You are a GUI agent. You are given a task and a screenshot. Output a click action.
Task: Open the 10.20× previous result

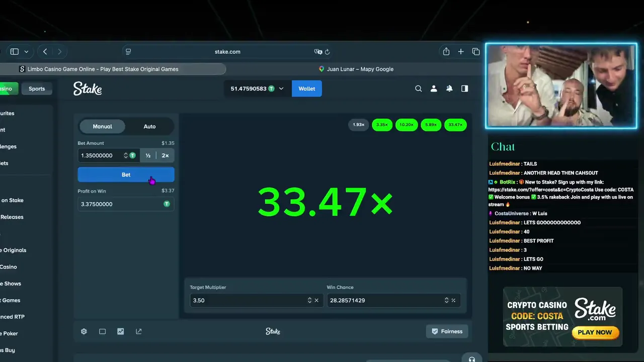(406, 125)
